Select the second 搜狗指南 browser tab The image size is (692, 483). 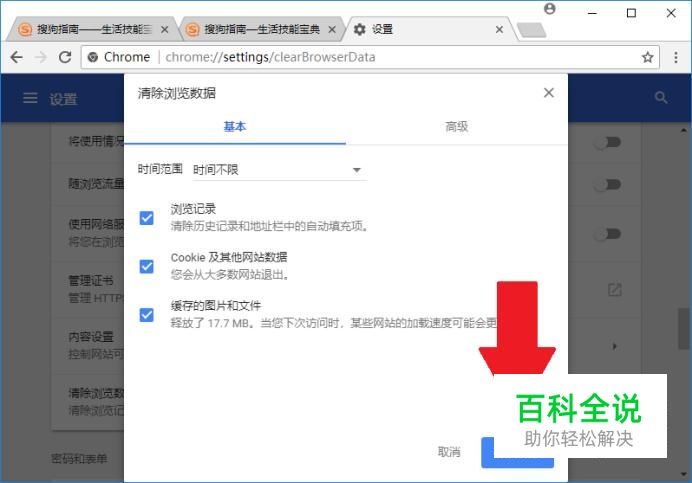[x=261, y=30]
